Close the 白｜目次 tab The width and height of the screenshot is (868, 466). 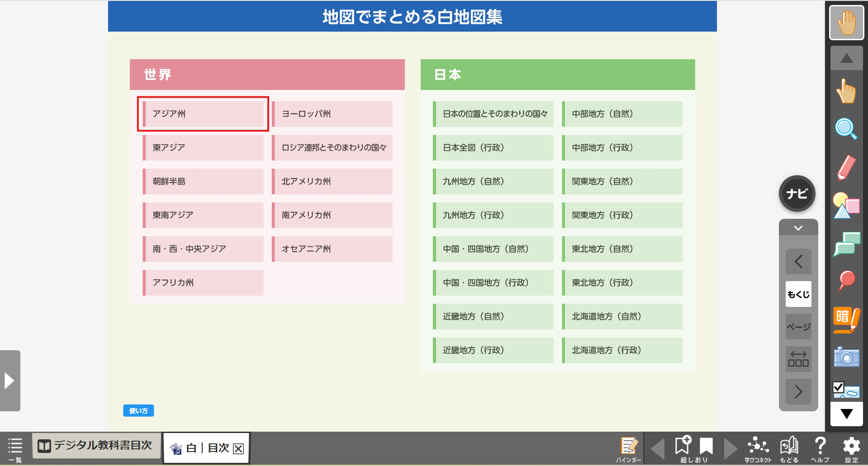point(238,448)
